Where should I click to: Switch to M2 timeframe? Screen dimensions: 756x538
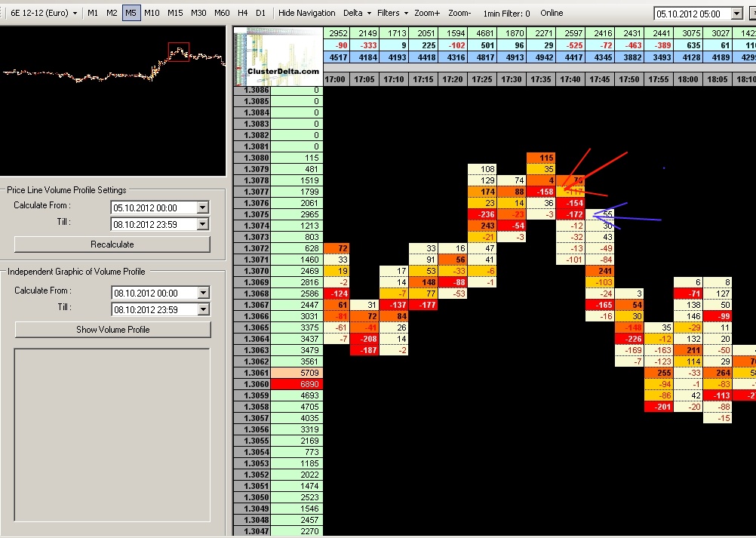pyautogui.click(x=112, y=13)
